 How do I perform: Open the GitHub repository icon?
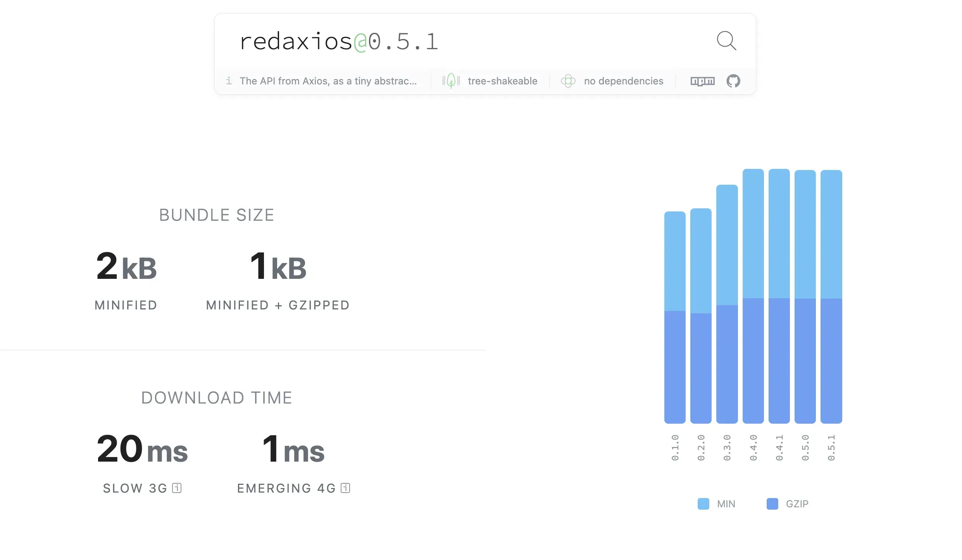[734, 81]
